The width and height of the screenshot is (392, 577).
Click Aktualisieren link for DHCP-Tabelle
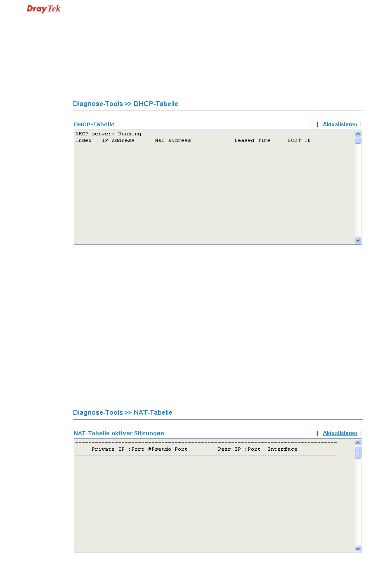coord(340,124)
